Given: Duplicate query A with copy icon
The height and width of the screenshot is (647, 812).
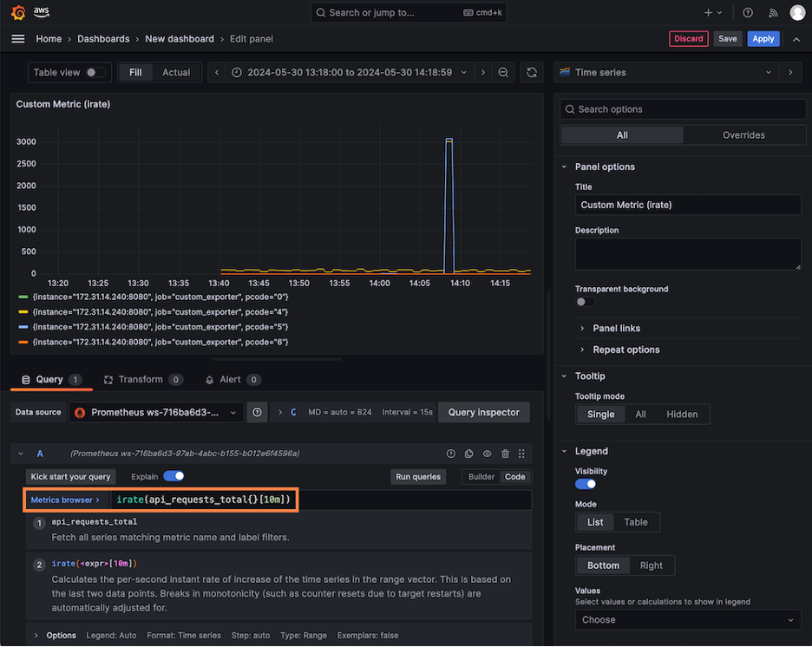Looking at the screenshot, I should [x=468, y=454].
